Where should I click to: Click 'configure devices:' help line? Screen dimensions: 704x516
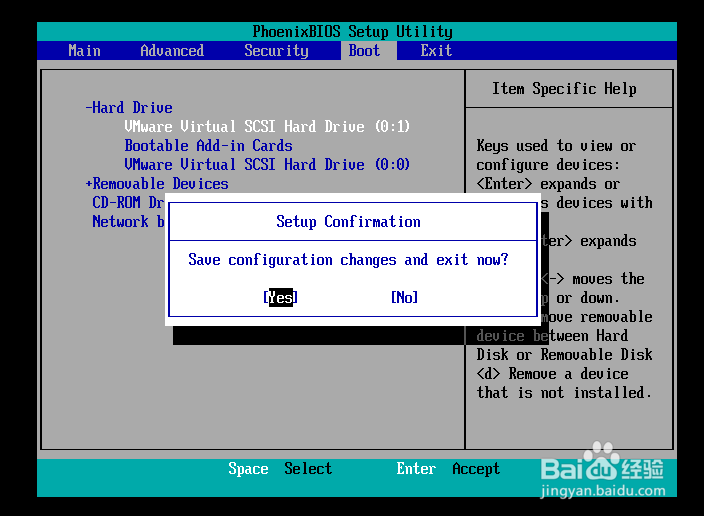[548, 165]
